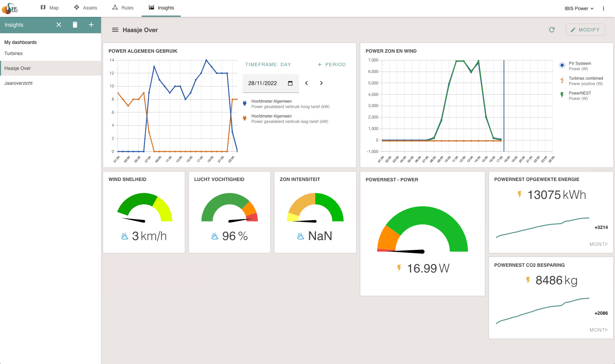Click the 16.99 W power reading
Image resolution: width=615 pixels, height=364 pixels.
coord(428,268)
